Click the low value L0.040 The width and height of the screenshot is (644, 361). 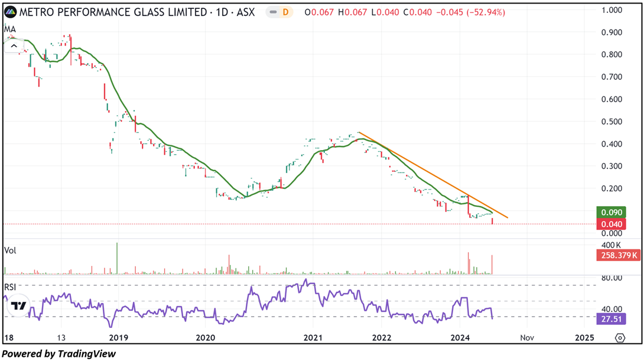(385, 12)
